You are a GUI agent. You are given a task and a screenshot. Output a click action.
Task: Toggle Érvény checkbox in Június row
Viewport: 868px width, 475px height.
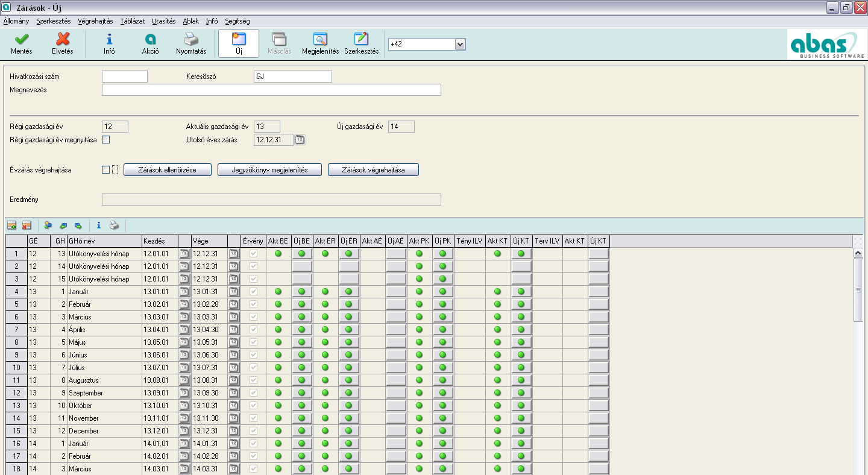[253, 355]
